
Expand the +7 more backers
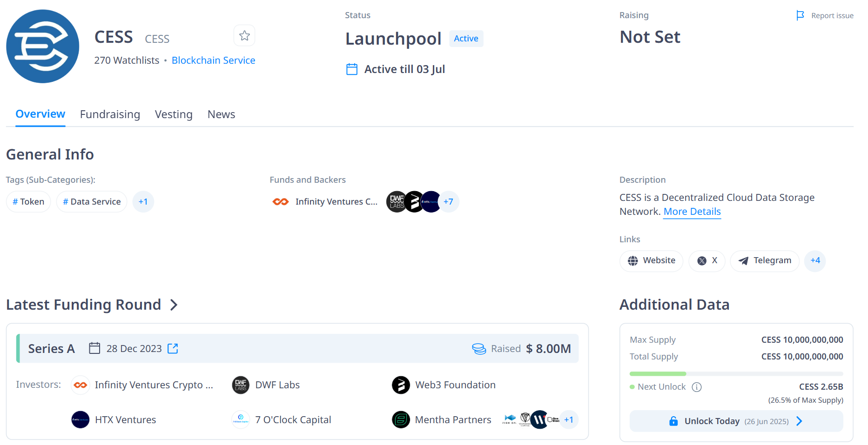[x=449, y=202]
